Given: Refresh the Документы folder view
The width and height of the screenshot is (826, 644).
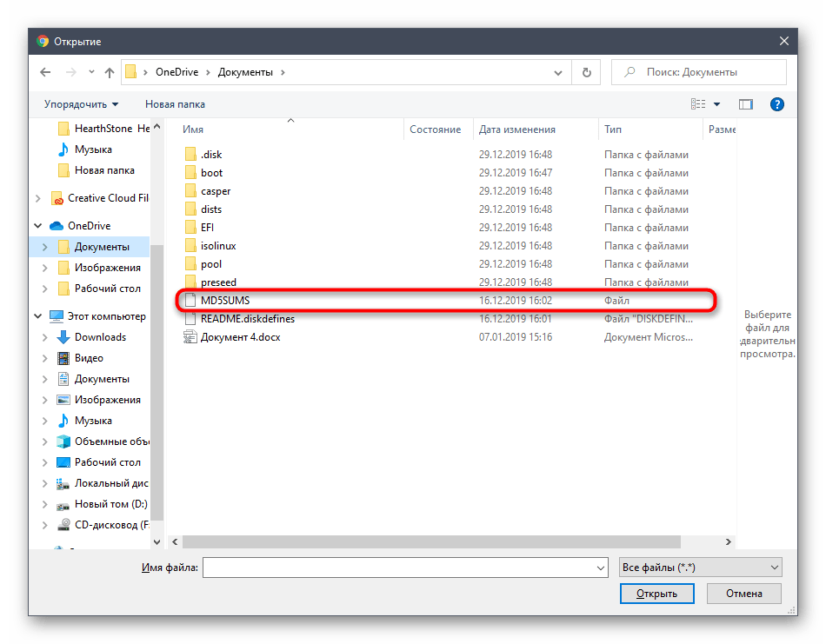Looking at the screenshot, I should (587, 73).
